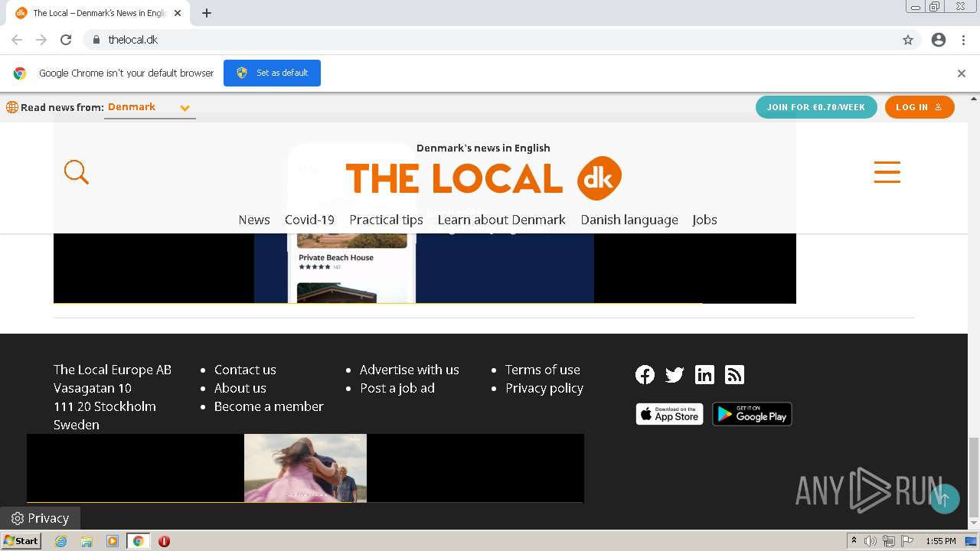
Task: Click the page vertical scrollbar thumb
Action: (973, 478)
